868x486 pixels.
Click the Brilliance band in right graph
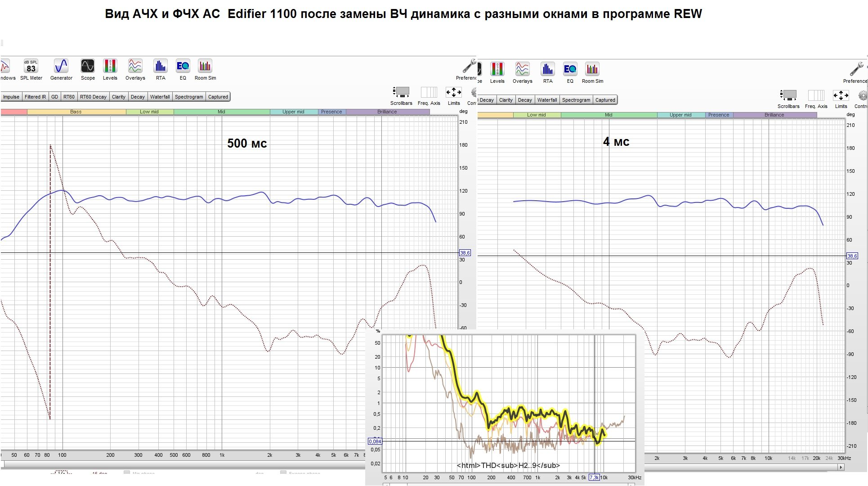(774, 115)
